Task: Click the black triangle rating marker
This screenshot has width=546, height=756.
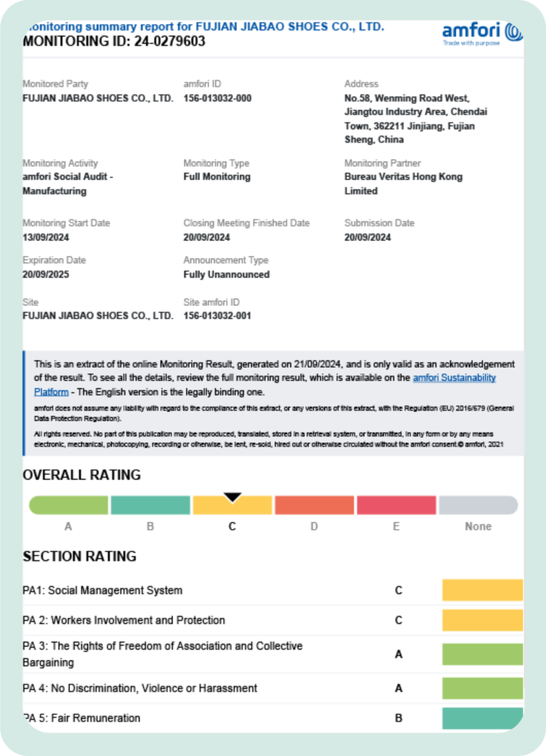Action: pyautogui.click(x=232, y=498)
